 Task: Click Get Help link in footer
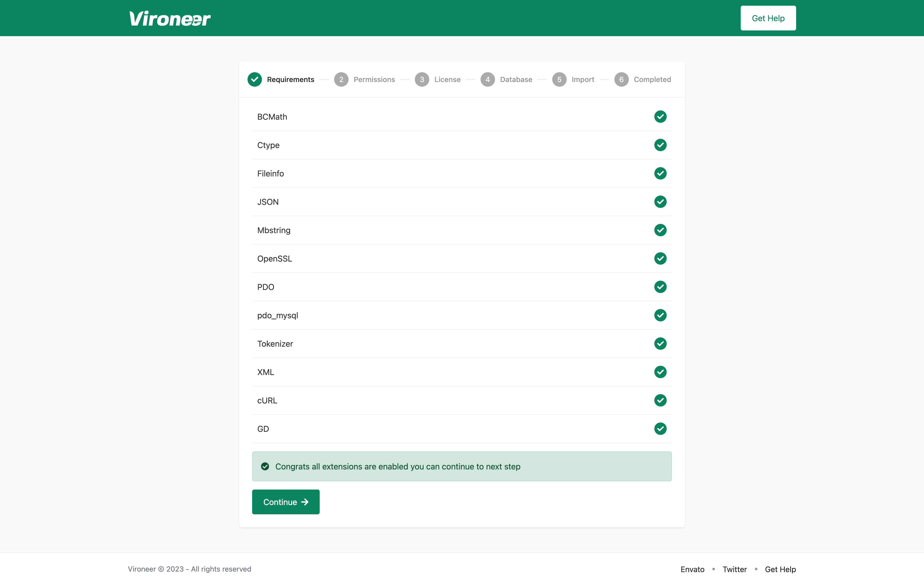pyautogui.click(x=780, y=569)
